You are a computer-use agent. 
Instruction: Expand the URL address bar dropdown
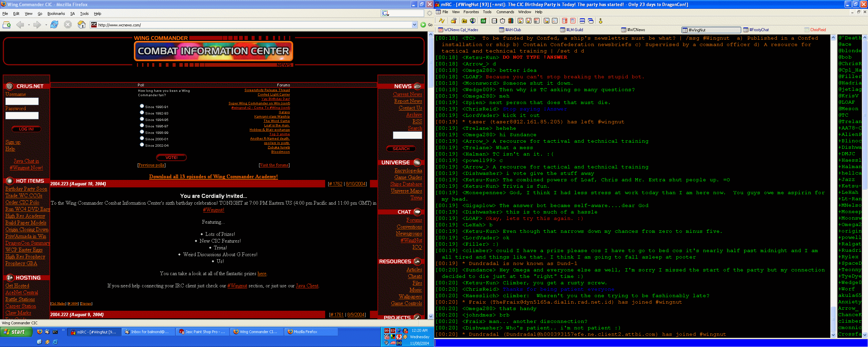coord(414,25)
